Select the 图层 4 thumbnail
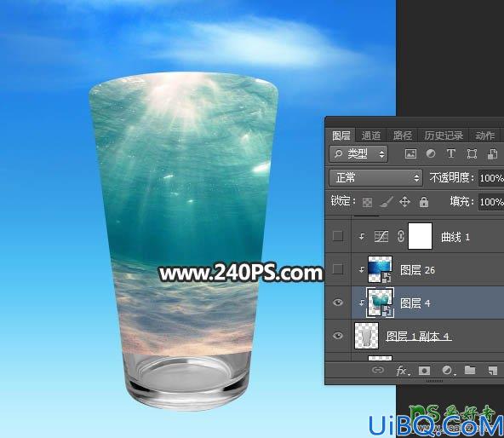Viewport: 504px width, 438px height. point(380,303)
